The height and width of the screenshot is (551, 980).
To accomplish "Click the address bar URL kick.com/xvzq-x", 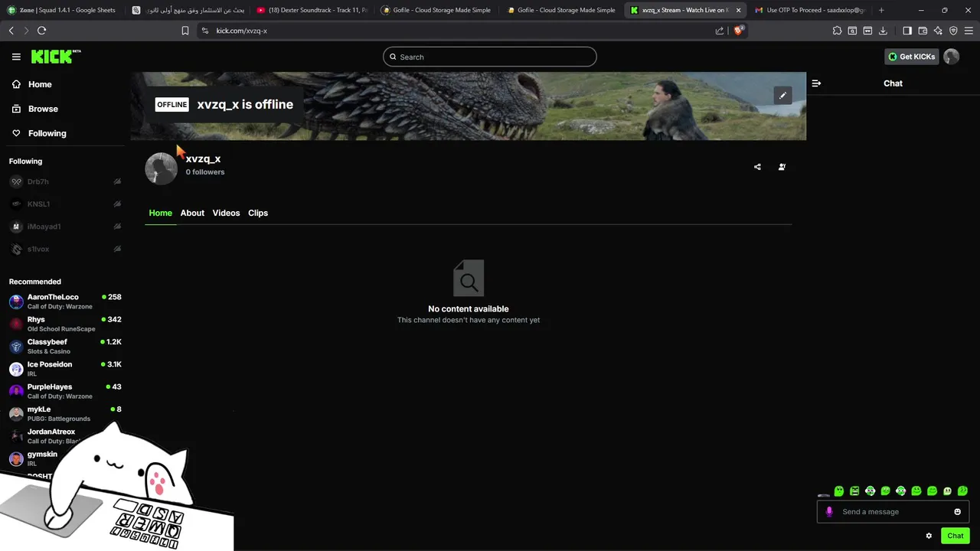I will point(242,31).
